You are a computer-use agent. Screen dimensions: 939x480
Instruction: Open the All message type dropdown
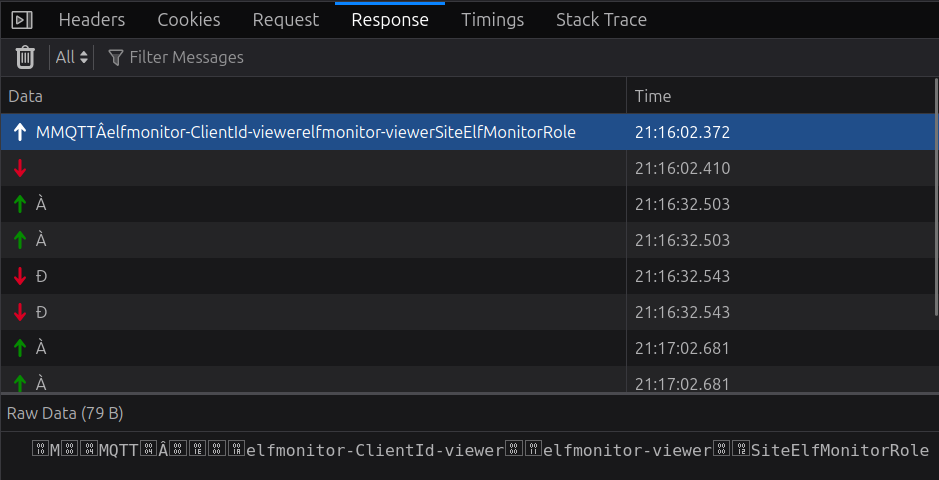click(72, 58)
